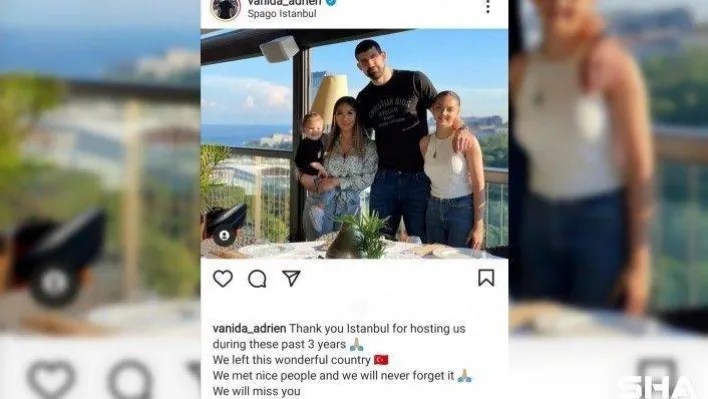This screenshot has width=708, height=399.
Task: Click the Turkish flag emoji in the caption
Action: pyautogui.click(x=381, y=360)
